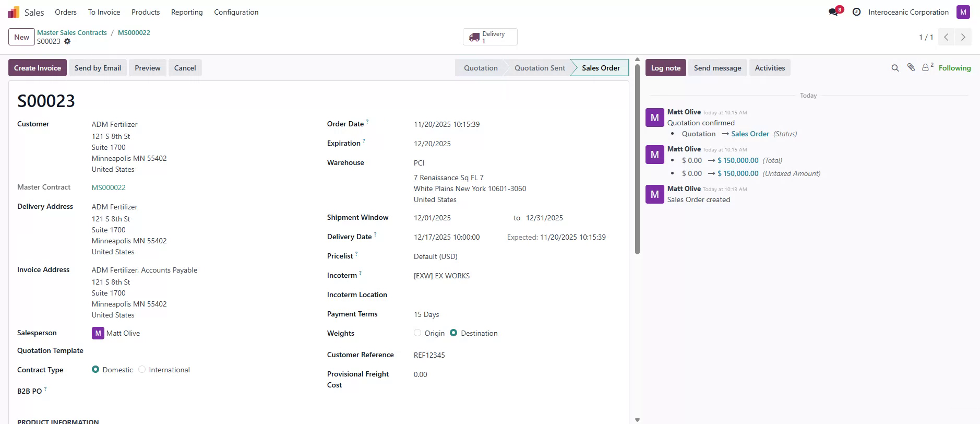Select International contract type

click(x=142, y=369)
